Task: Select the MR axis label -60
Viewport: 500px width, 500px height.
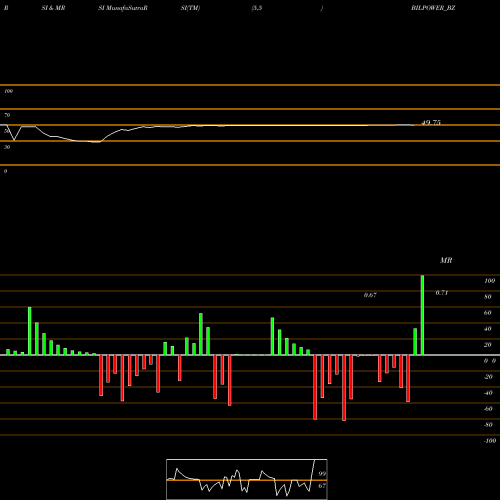Action: click(488, 409)
